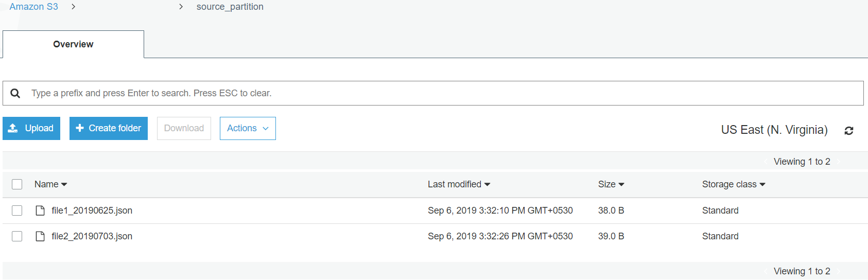Focus the prefix search field
This screenshot has width=868, height=280.
[433, 93]
